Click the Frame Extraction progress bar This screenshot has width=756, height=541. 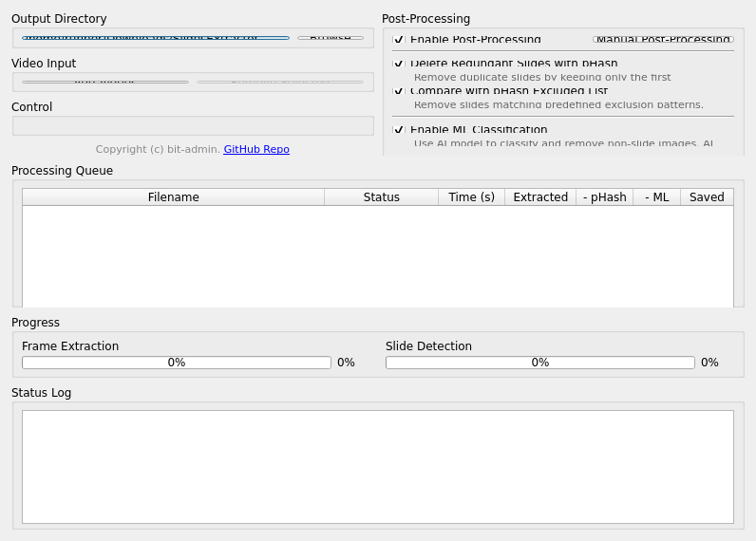(177, 363)
